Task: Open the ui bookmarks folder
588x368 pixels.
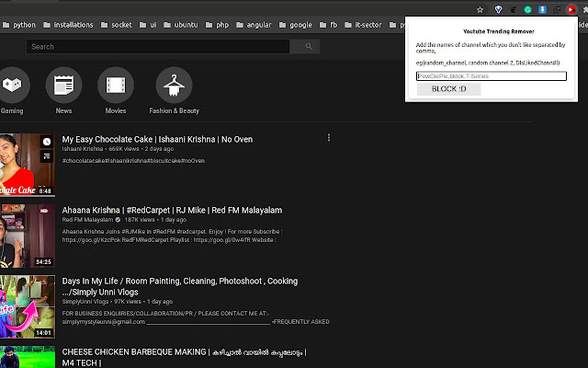Action: [148, 25]
